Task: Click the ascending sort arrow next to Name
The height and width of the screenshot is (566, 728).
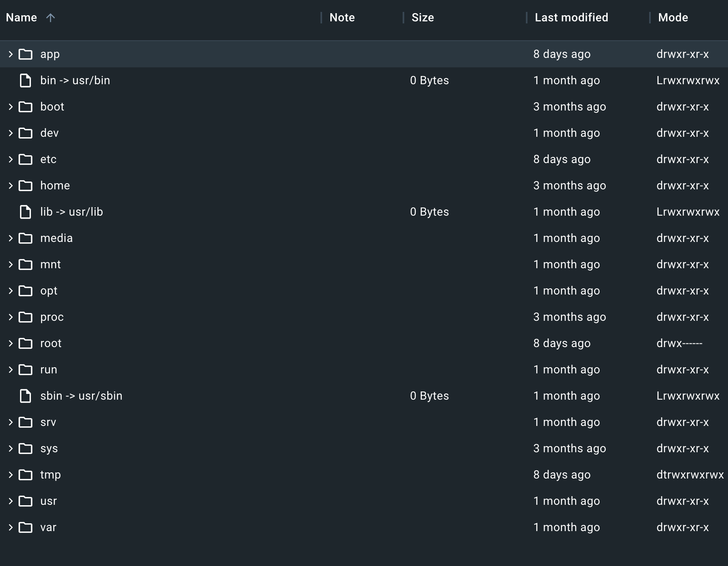Action: 51,18
